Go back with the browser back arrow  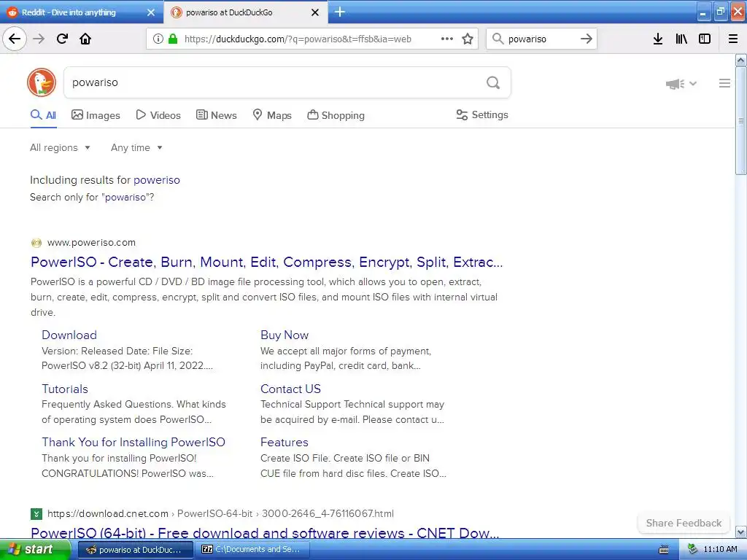15,39
